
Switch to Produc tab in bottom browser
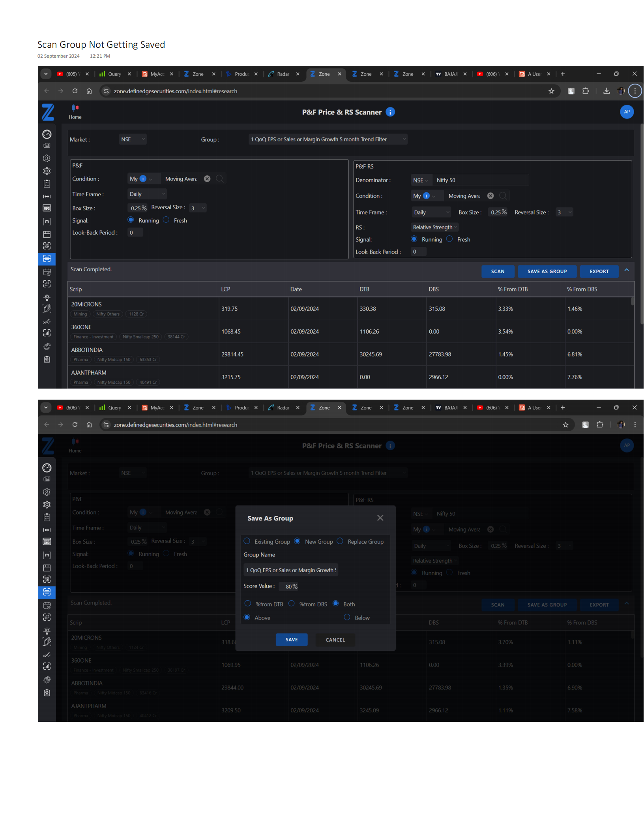[x=241, y=408]
